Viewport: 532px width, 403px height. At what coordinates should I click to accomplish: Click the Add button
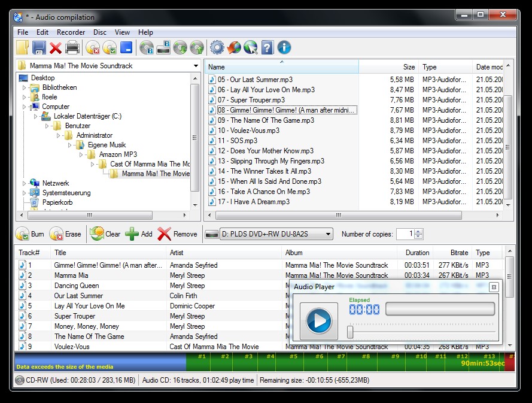coord(139,234)
